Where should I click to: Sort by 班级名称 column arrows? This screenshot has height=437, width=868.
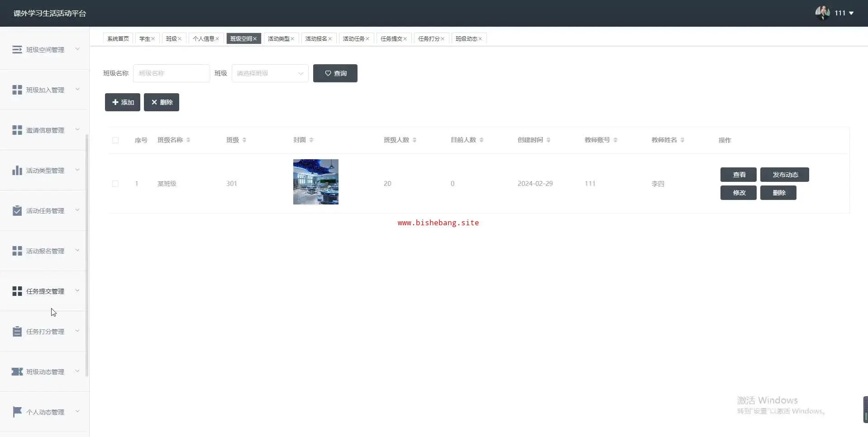(188, 140)
